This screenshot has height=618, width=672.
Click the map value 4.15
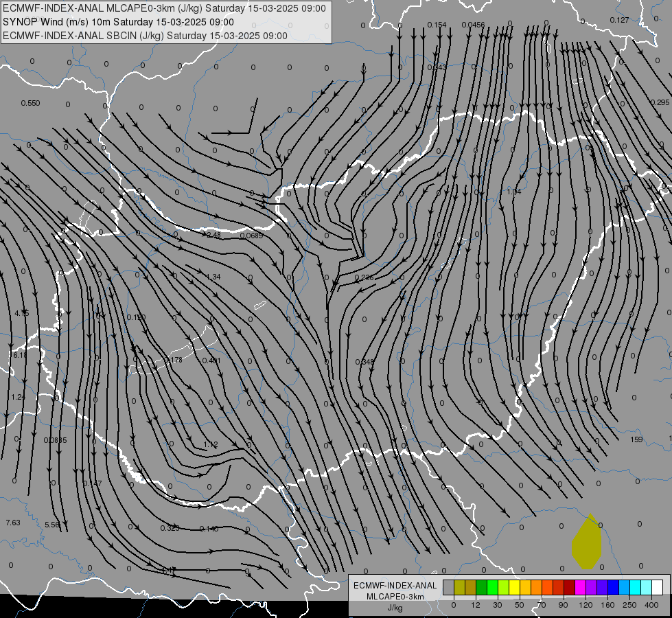tap(22, 314)
